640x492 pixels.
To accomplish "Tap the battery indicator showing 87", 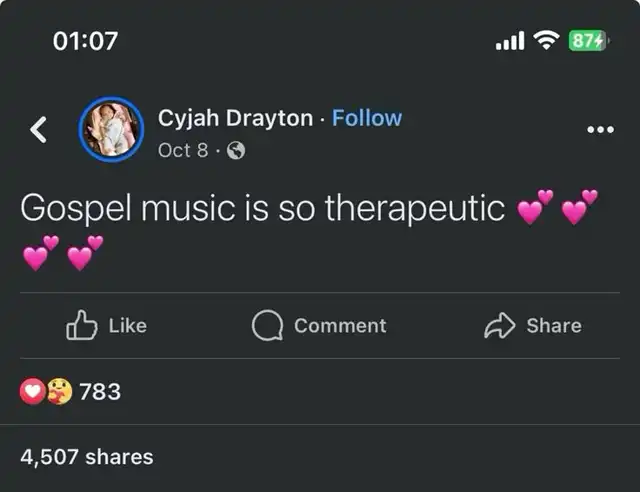I will coord(587,41).
